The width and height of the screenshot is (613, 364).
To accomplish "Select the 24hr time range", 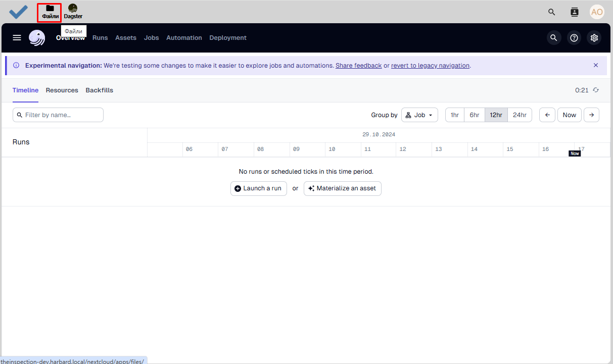I will click(x=520, y=115).
